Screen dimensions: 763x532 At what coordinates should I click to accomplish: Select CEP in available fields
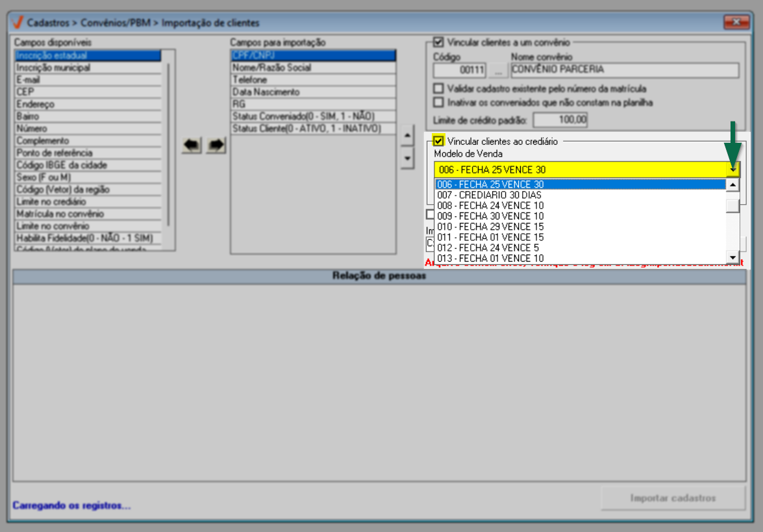coord(88,92)
